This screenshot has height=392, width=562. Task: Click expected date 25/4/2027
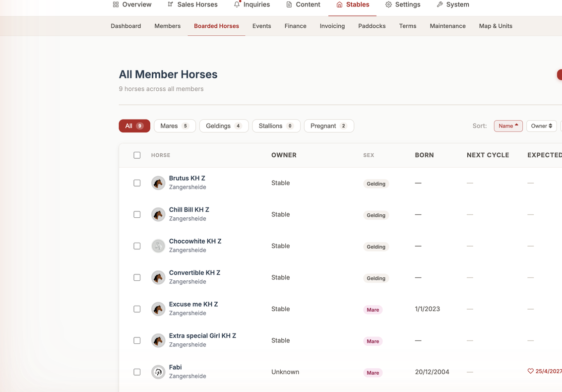(549, 371)
